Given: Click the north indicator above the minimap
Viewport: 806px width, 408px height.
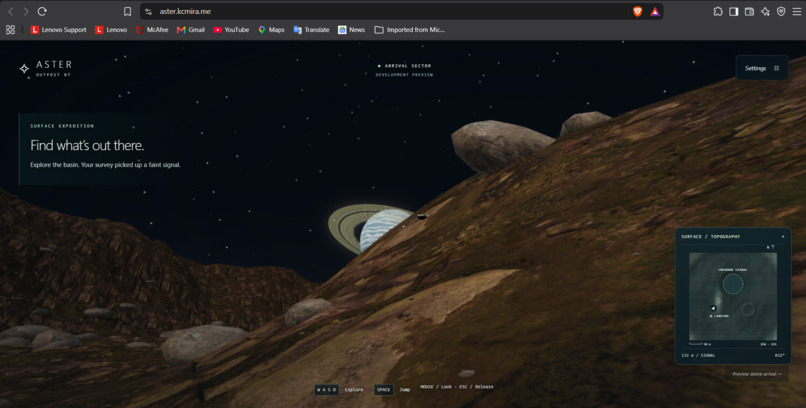Looking at the screenshot, I should pyautogui.click(x=770, y=247).
